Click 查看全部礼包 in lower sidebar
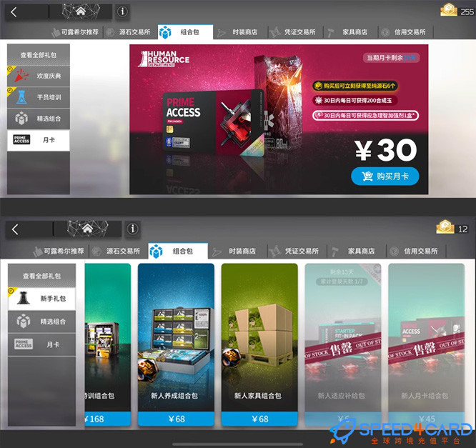This screenshot has width=476, height=448. pyautogui.click(x=42, y=276)
